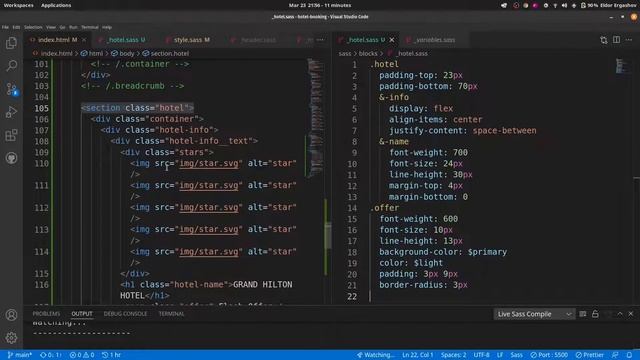Open the Accounts menu icon
The width and height of the screenshot is (640, 360).
click(x=11, y=315)
